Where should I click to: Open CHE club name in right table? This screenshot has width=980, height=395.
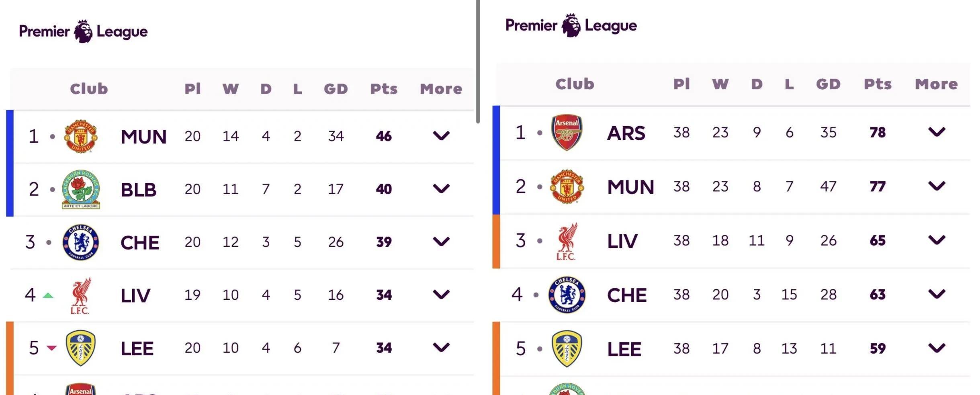627,295
